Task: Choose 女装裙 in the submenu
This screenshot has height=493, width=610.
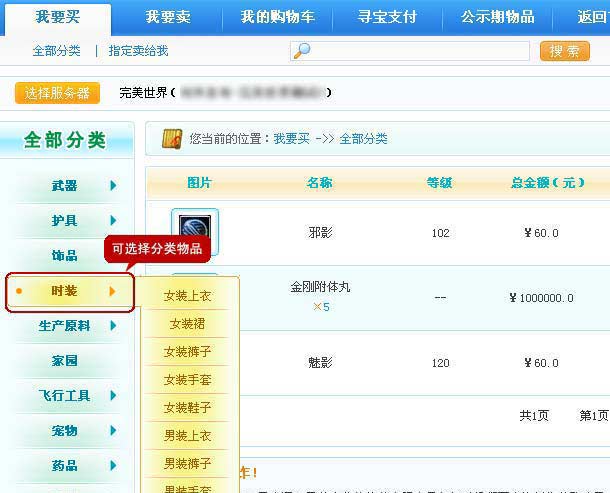Action: coord(187,324)
